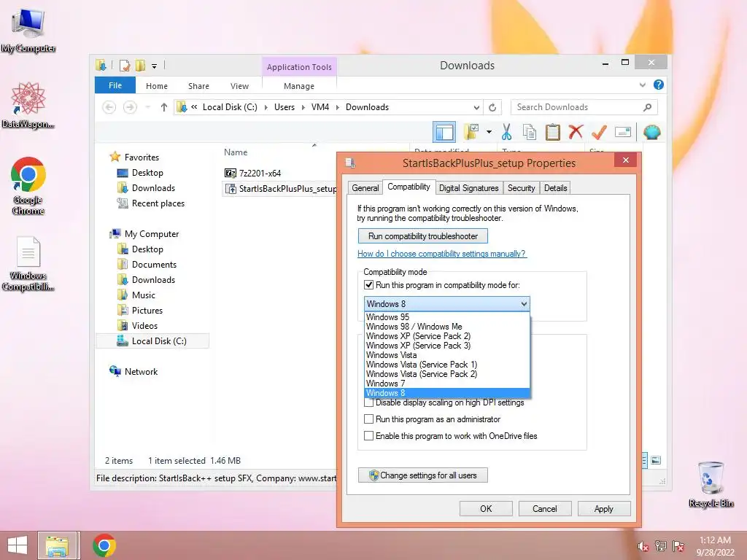Click the Up arrow navigation button
The height and width of the screenshot is (560, 747).
pos(164,107)
